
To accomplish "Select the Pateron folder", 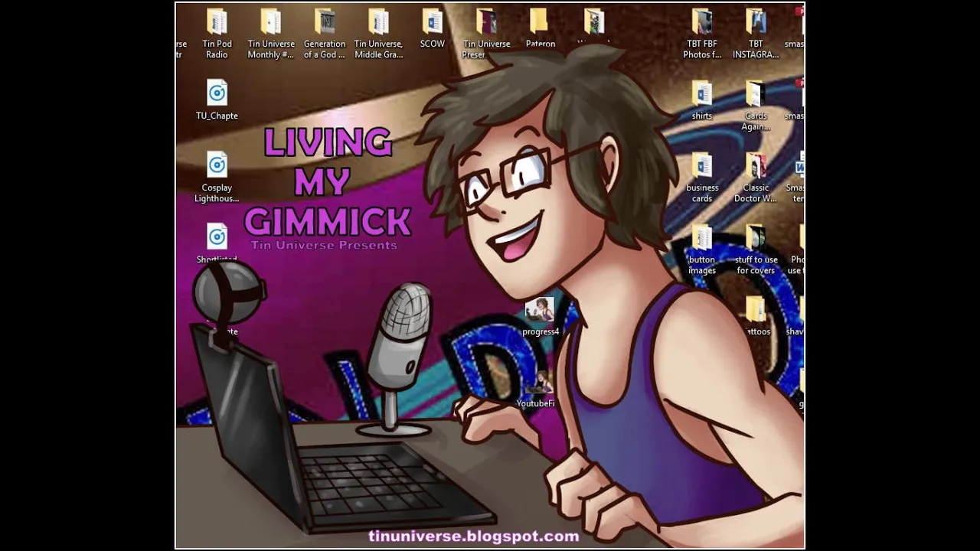I will (x=540, y=29).
